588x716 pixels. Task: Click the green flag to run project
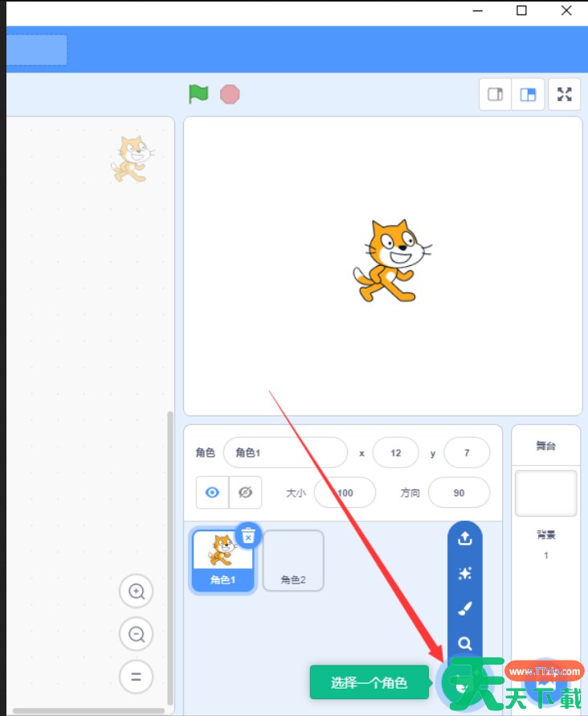198,94
